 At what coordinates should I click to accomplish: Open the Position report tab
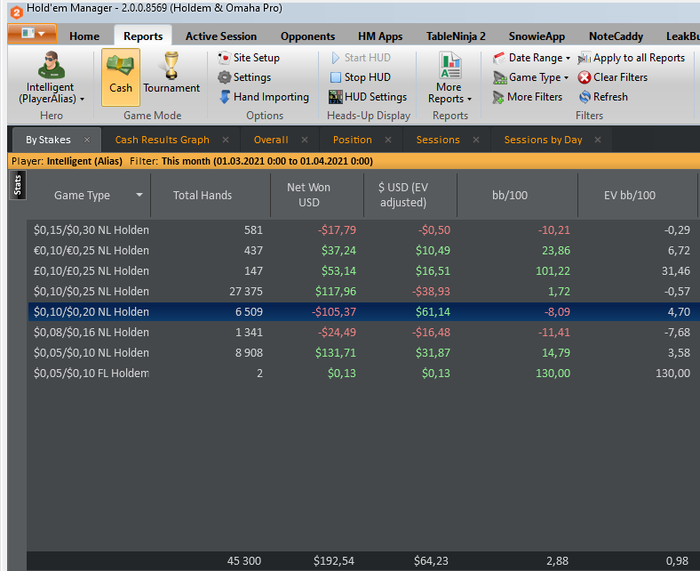[352, 140]
